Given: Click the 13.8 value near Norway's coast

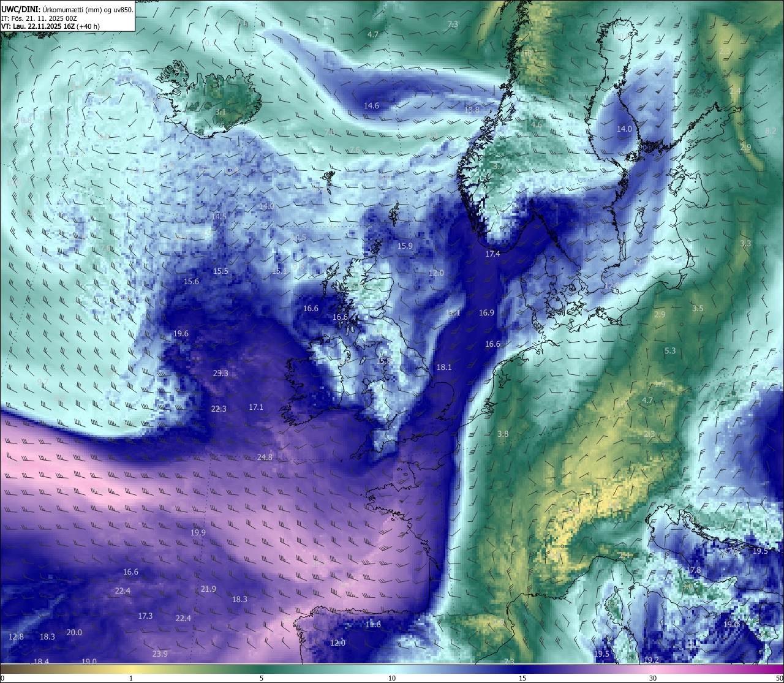Looking at the screenshot, I should click(x=472, y=110).
